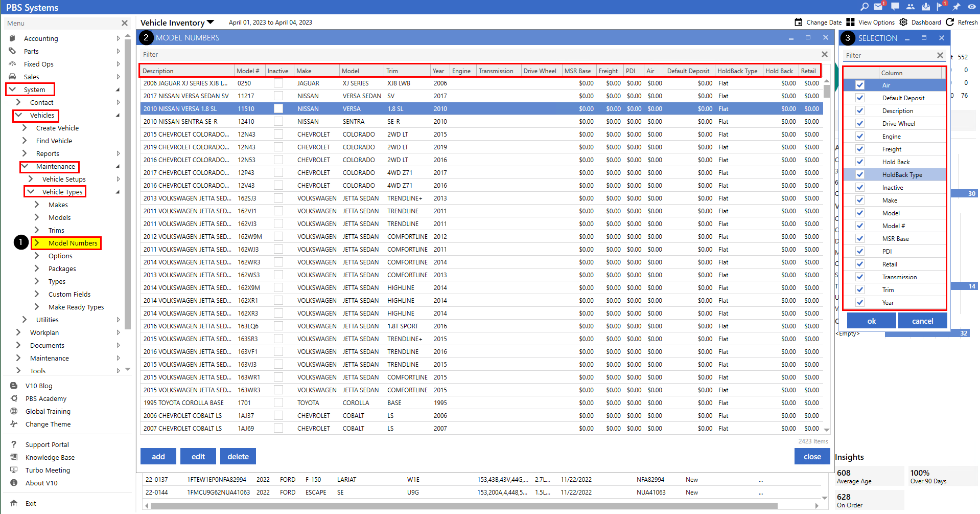The height and width of the screenshot is (514, 980).
Task: Cancel the column selection dialog
Action: click(923, 321)
